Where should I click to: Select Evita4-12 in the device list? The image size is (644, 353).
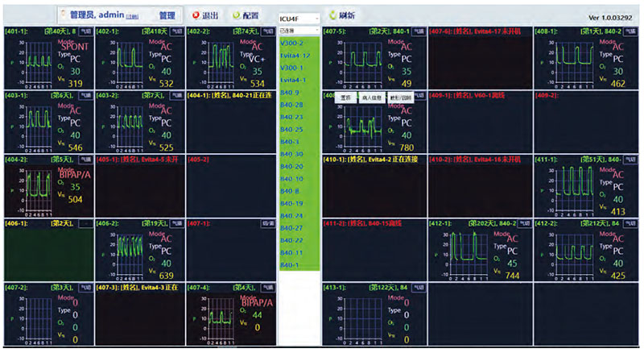pos(295,55)
